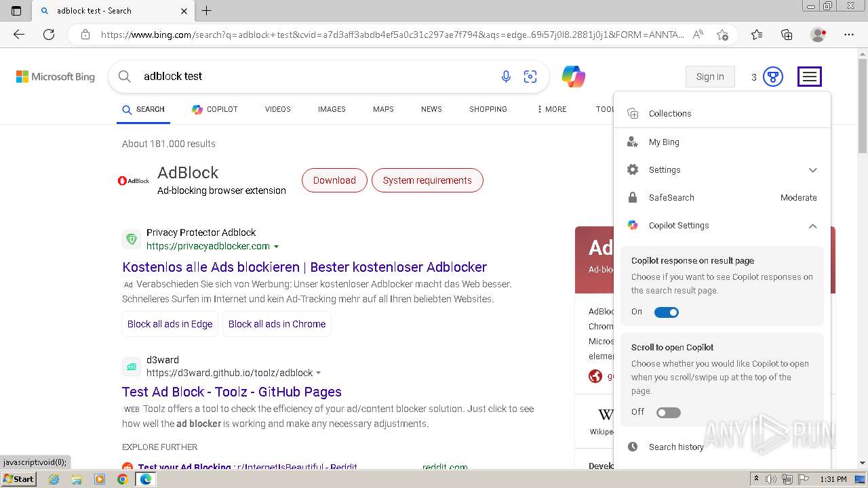Open Internet Explorer from taskbar

pyautogui.click(x=54, y=479)
